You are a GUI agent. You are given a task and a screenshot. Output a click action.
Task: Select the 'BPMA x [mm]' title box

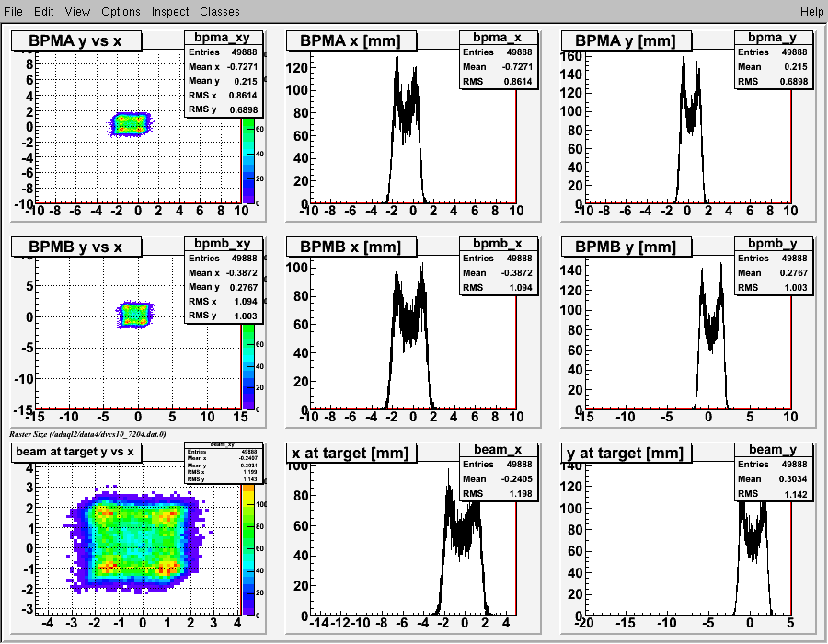tap(351, 40)
